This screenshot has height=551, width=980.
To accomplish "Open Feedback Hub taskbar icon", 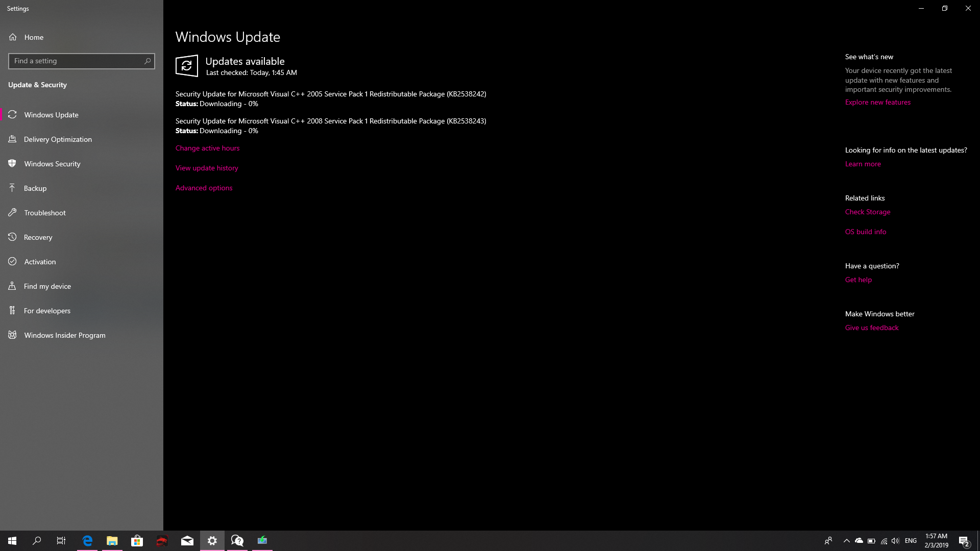I will click(237, 541).
